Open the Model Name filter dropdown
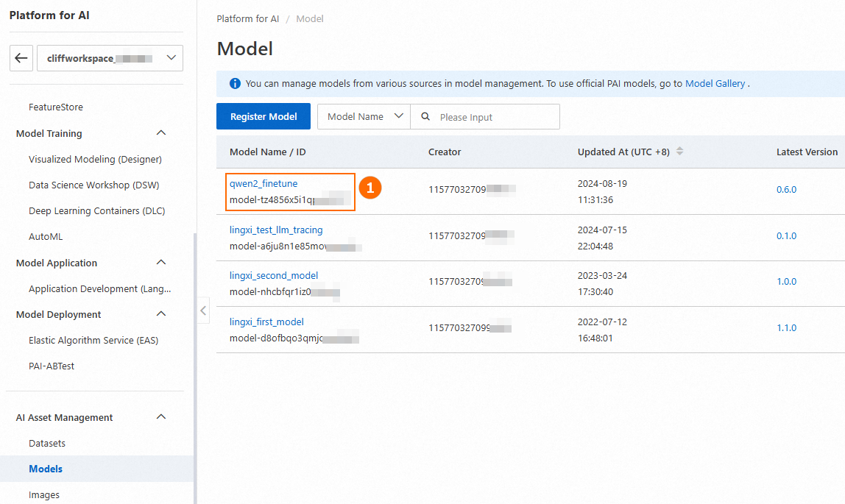 (x=364, y=117)
